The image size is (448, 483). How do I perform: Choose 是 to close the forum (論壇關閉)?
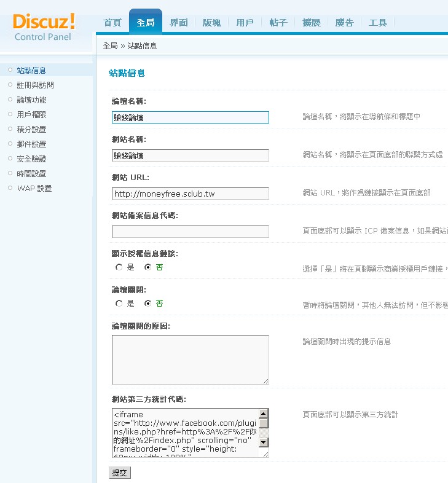click(119, 304)
